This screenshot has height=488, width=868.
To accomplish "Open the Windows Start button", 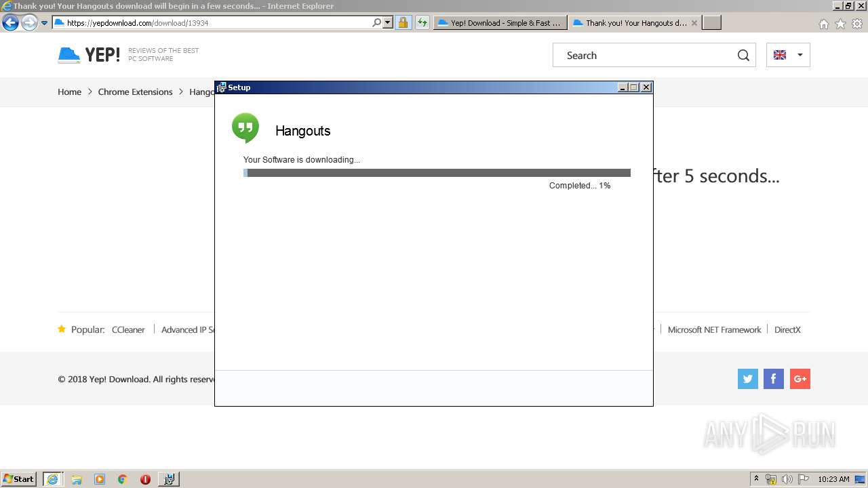I will coord(19,479).
